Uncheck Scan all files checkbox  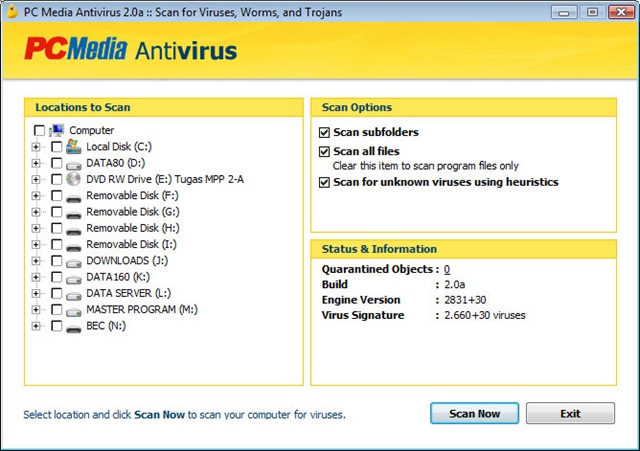[324, 152]
